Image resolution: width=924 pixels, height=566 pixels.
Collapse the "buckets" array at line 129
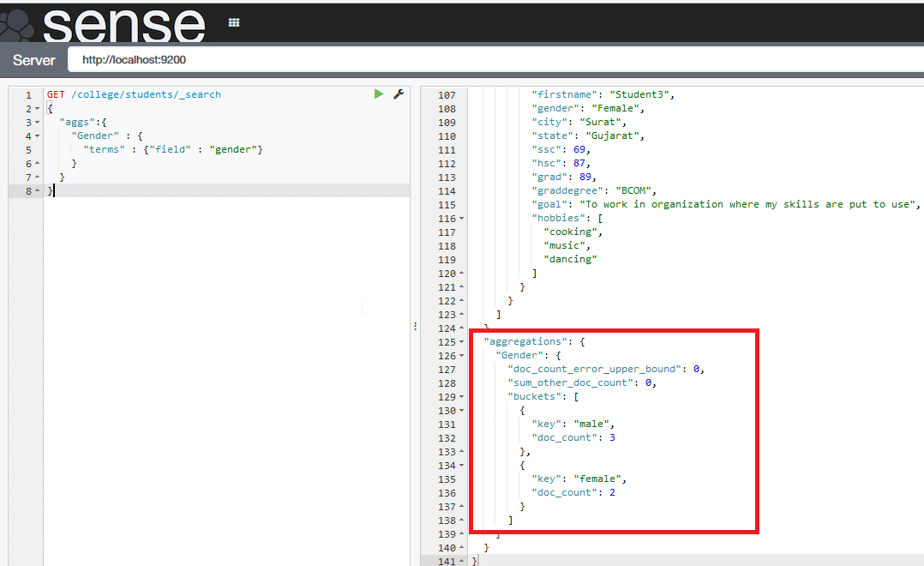tap(462, 397)
